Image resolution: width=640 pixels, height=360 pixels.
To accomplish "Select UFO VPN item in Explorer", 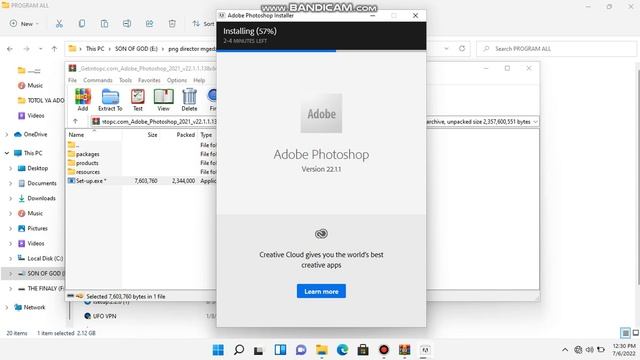I will (100, 316).
